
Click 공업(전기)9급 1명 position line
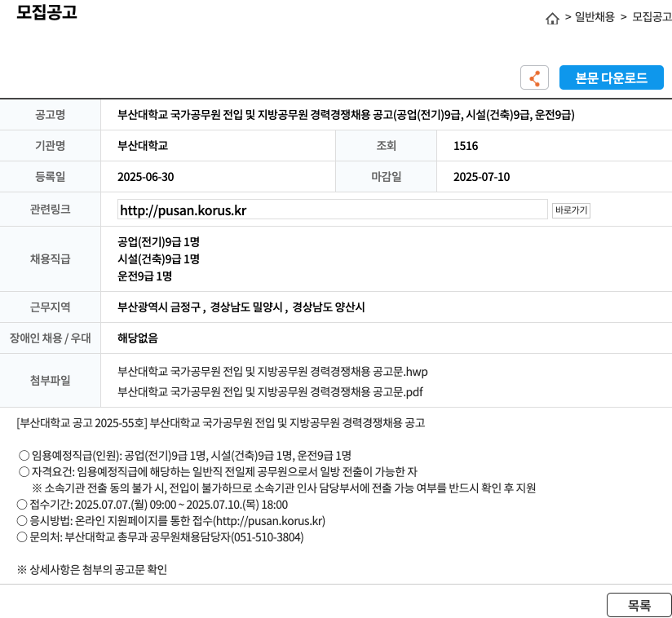[158, 242]
